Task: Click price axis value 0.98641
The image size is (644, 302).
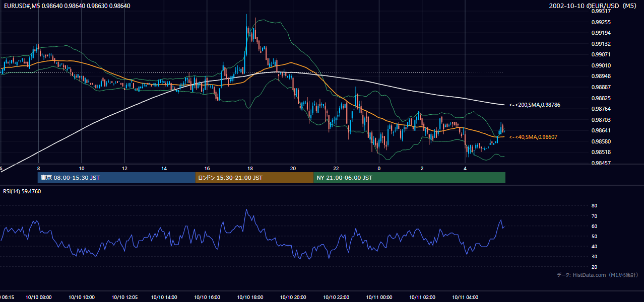Action: click(600, 130)
